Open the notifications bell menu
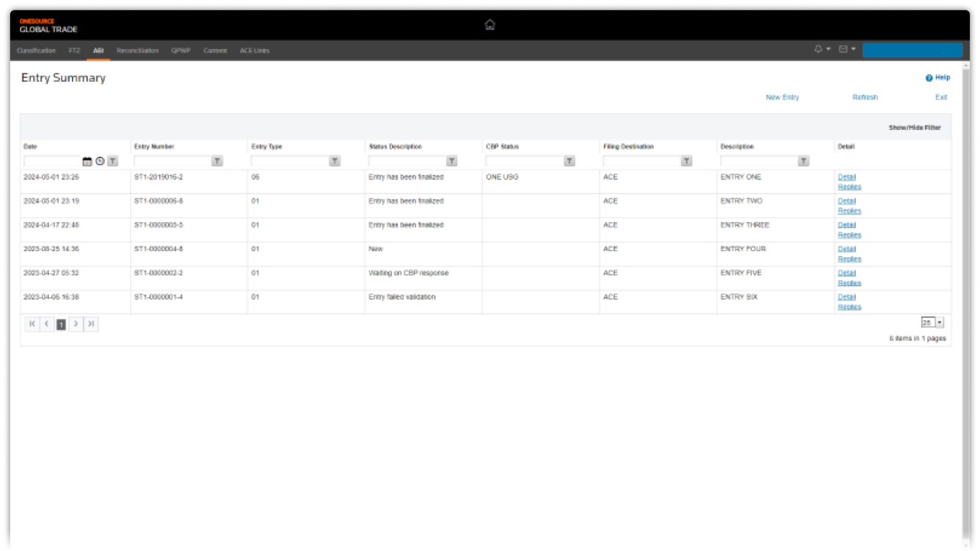 [818, 49]
